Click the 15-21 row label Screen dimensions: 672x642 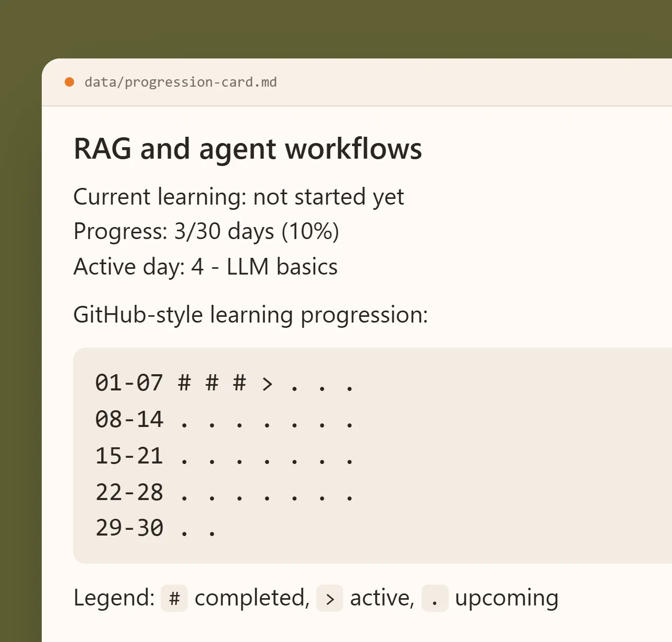pos(129,456)
